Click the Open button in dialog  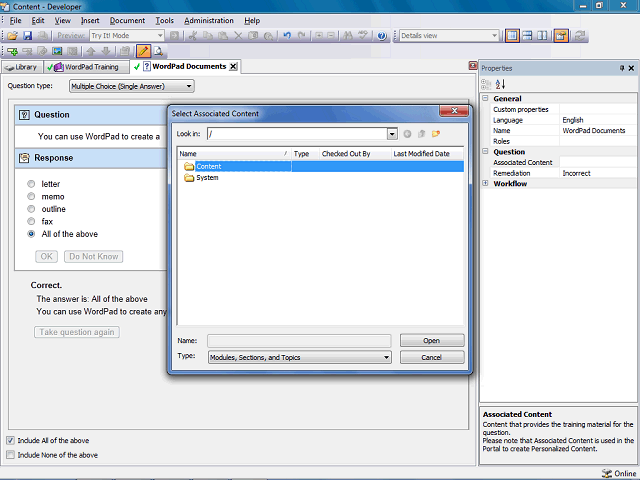click(432, 340)
